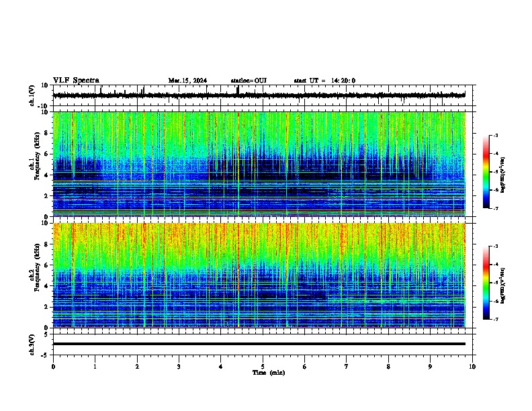The height and width of the screenshot is (411, 532).
Task: Select the ch.2 'Frequency (kHz)' axis label
Action: coord(37,267)
